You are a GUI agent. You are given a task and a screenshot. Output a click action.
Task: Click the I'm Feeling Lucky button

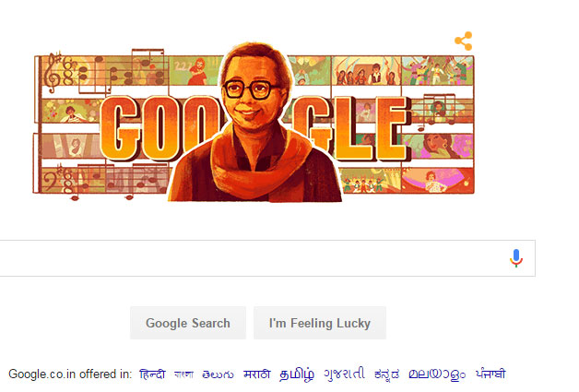pyautogui.click(x=320, y=323)
